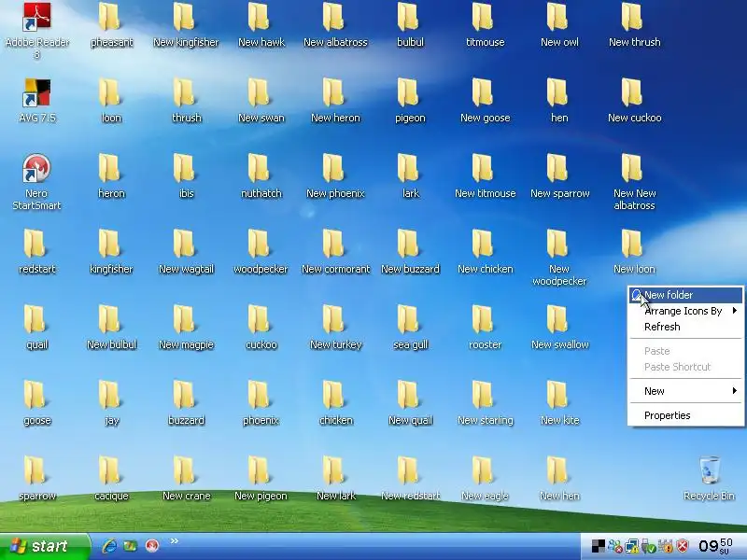Select the New redstart folder
The width and height of the screenshot is (747, 560).
pos(410,479)
